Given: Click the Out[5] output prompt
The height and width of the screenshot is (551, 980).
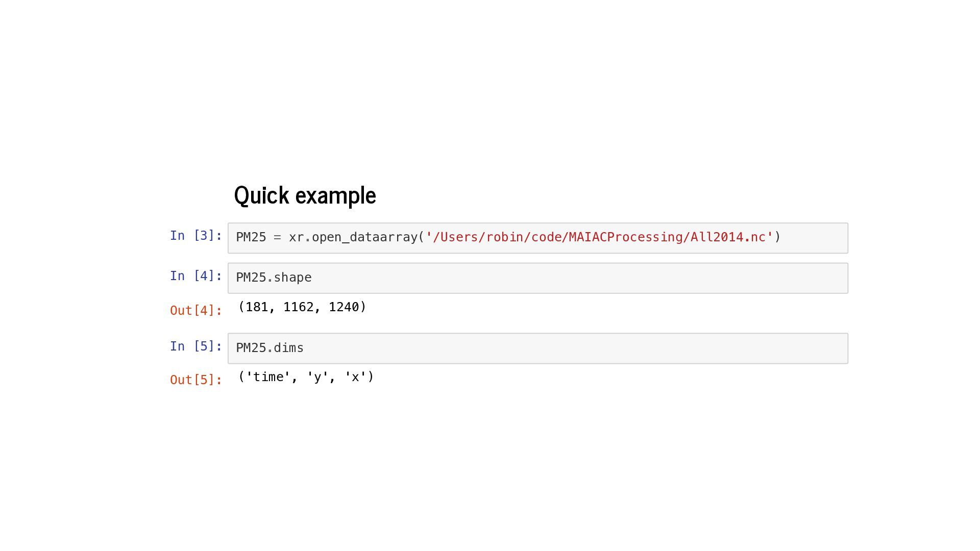Looking at the screenshot, I should (196, 380).
